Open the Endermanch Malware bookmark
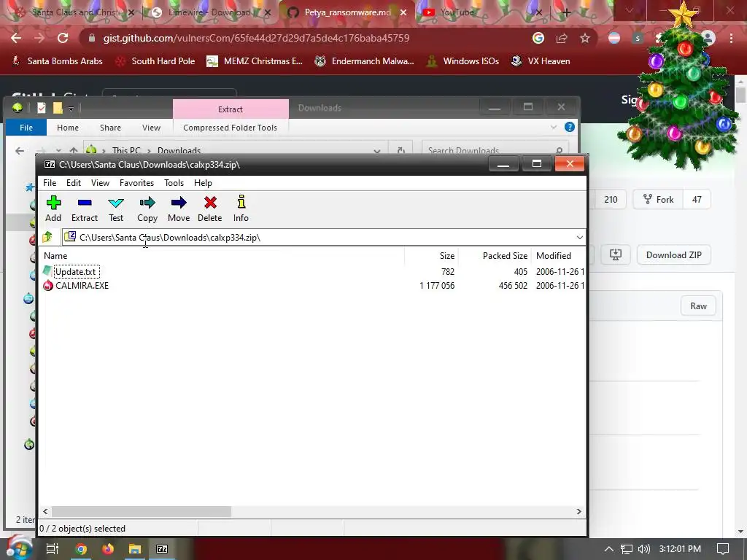This screenshot has width=747, height=560. [x=365, y=61]
